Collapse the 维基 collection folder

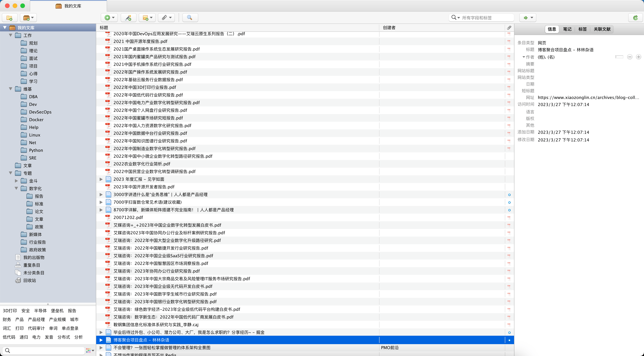click(x=11, y=89)
